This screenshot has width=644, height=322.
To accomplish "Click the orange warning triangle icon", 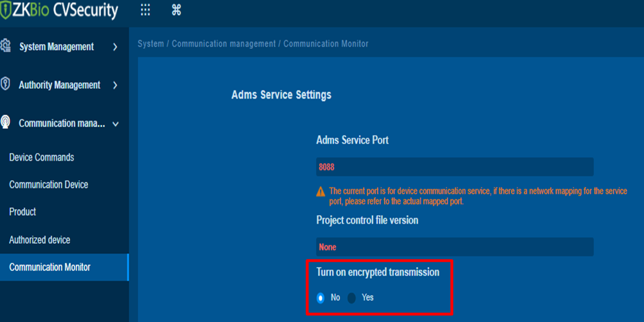I will (x=321, y=192).
